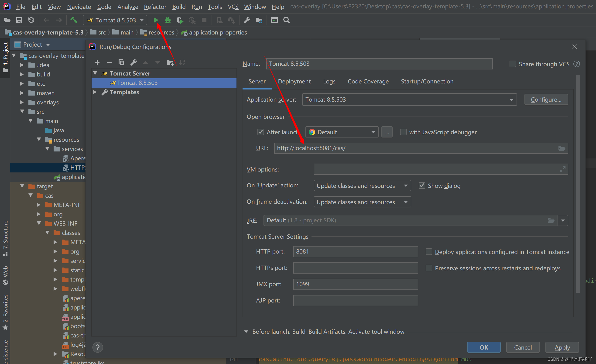Start debugging with the green bug icon
Screen dimensions: 596x364
168,20
